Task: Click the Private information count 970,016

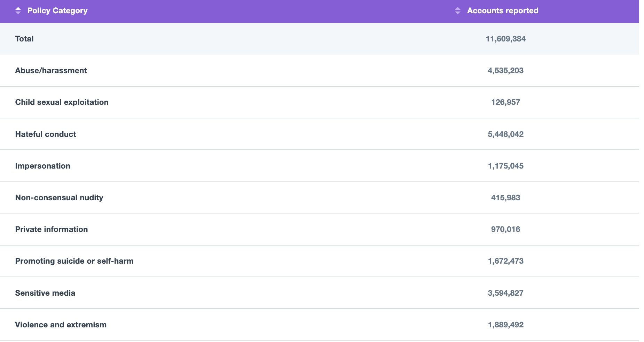Action: (x=505, y=229)
